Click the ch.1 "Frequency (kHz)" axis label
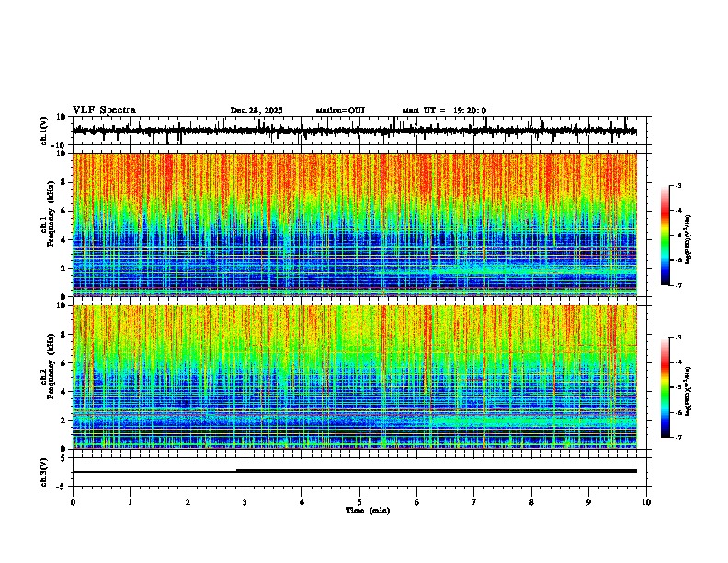Viewport: 728px width, 563px height. pos(51,214)
